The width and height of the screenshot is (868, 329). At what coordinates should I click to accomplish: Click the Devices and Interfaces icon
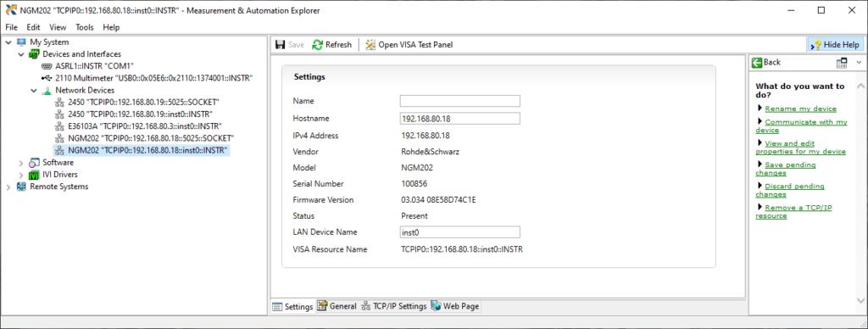(34, 54)
